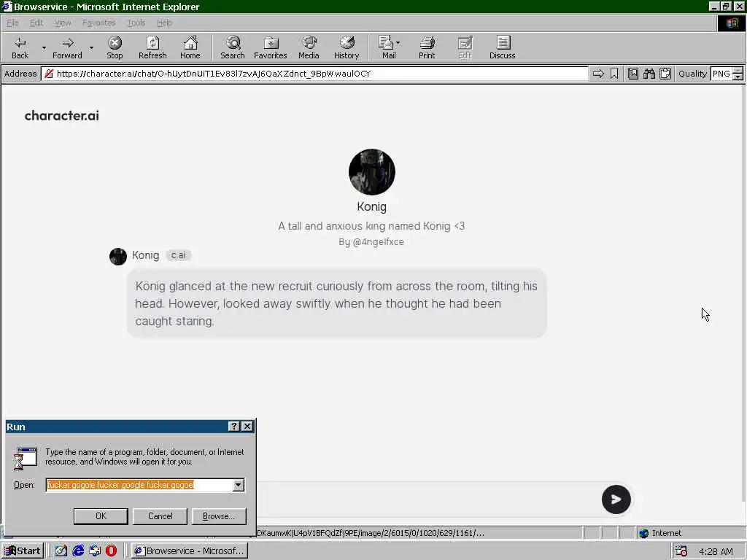This screenshot has height=560, width=747.
Task: Launch Opera from quick launch
Action: pos(112,551)
